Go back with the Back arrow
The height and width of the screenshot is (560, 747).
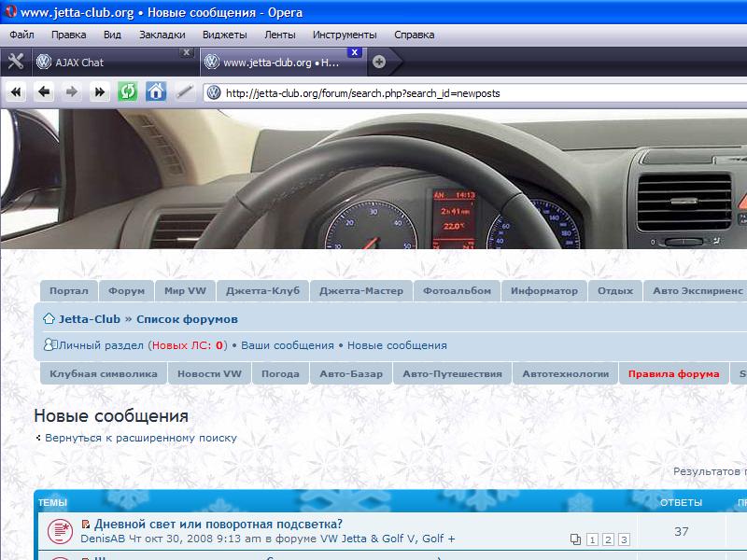[x=44, y=91]
